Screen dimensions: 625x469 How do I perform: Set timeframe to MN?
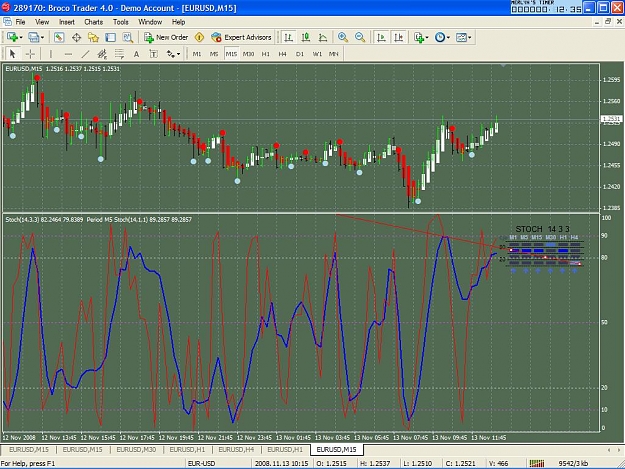[x=334, y=54]
